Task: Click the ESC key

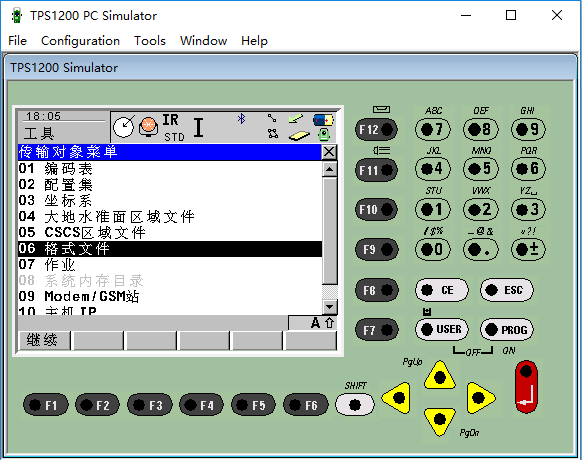Action: pos(507,290)
